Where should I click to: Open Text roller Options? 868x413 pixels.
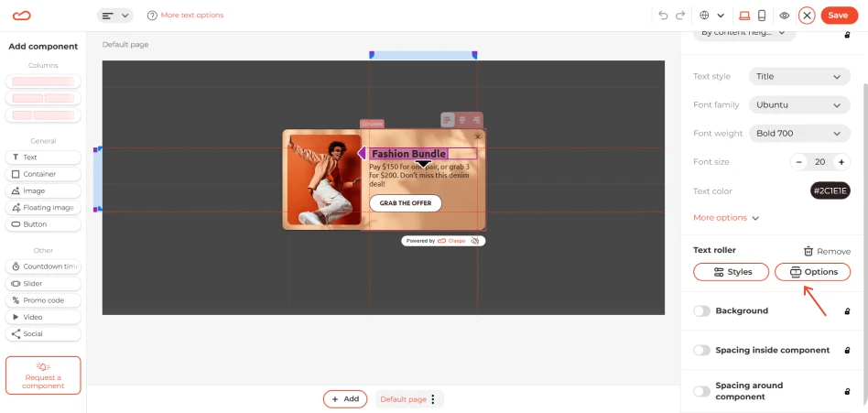(x=813, y=272)
